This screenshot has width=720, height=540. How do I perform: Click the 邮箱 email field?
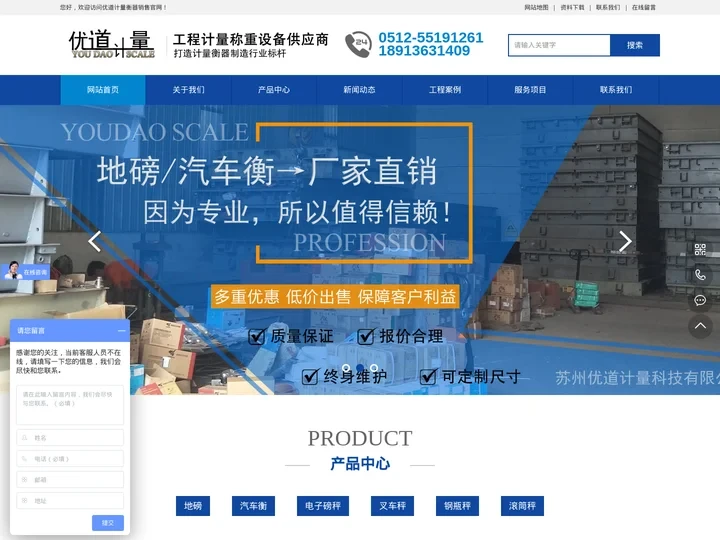[70, 480]
